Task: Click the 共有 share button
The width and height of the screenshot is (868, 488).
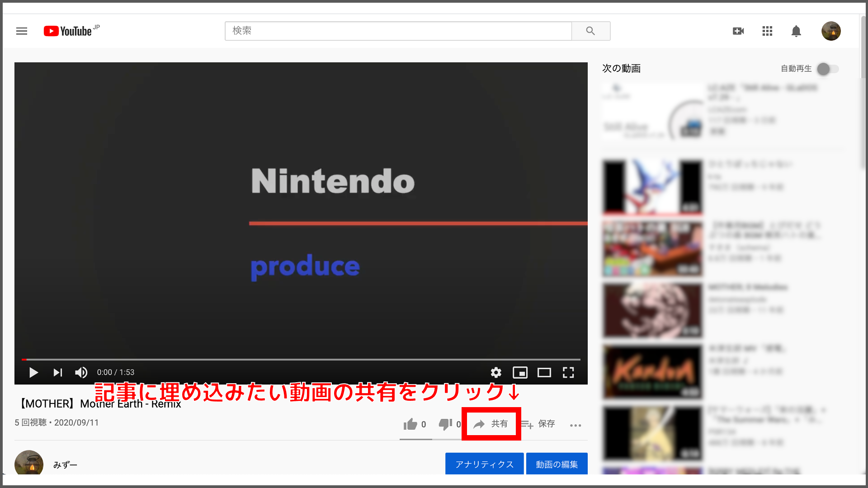Action: coord(491,424)
